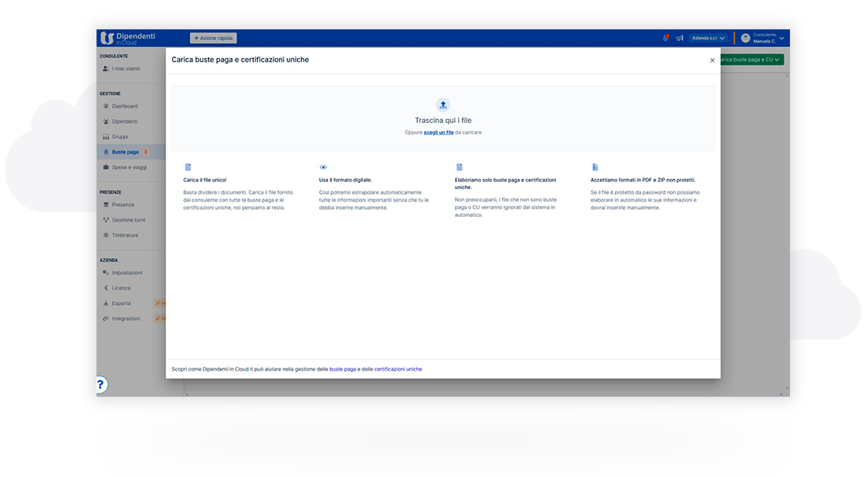868x477 pixels.
Task: Click the Licenza icon in sidebar
Action: [x=106, y=288]
